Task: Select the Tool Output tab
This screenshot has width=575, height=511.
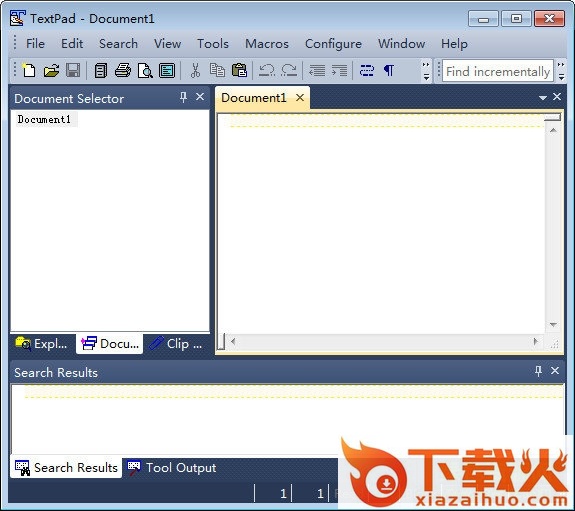Action: [172, 468]
